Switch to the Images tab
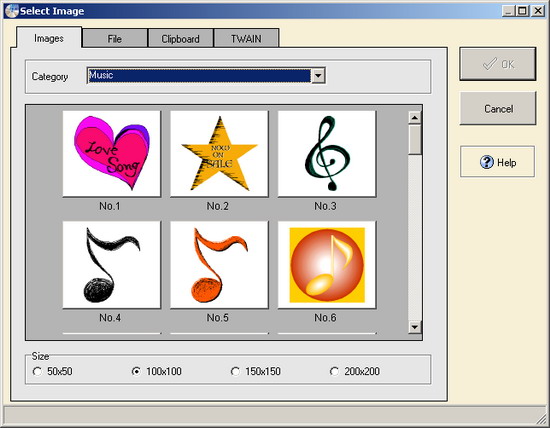Image resolution: width=550 pixels, height=428 pixels. (x=49, y=38)
